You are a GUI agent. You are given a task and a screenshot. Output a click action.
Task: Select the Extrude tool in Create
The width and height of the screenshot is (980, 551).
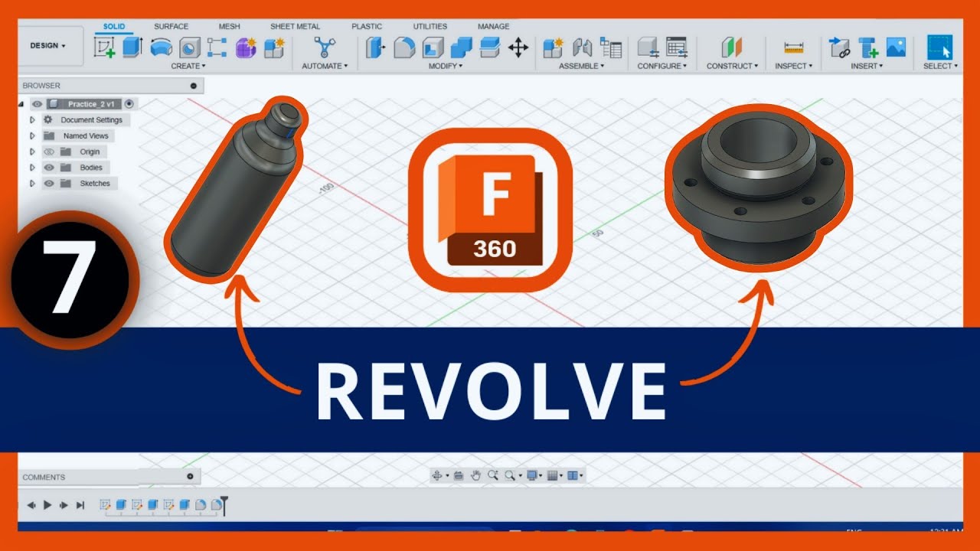(x=132, y=47)
